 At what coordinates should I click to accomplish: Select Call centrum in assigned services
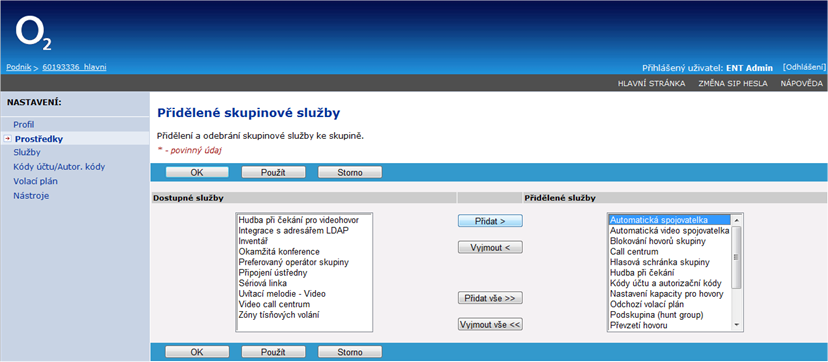coord(634,251)
